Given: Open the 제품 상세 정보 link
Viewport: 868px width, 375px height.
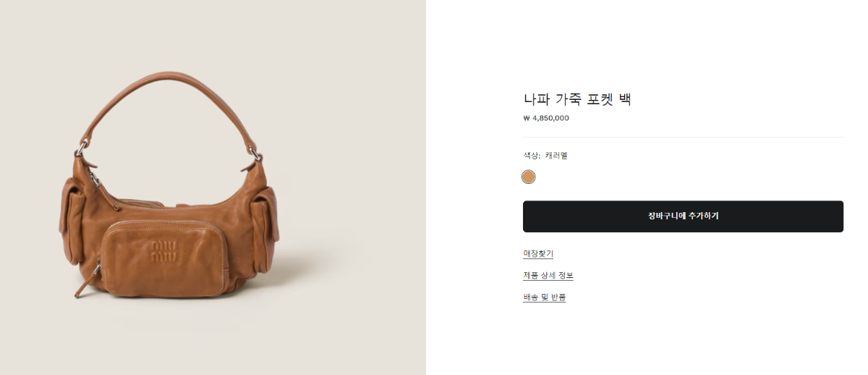Looking at the screenshot, I should tap(548, 275).
